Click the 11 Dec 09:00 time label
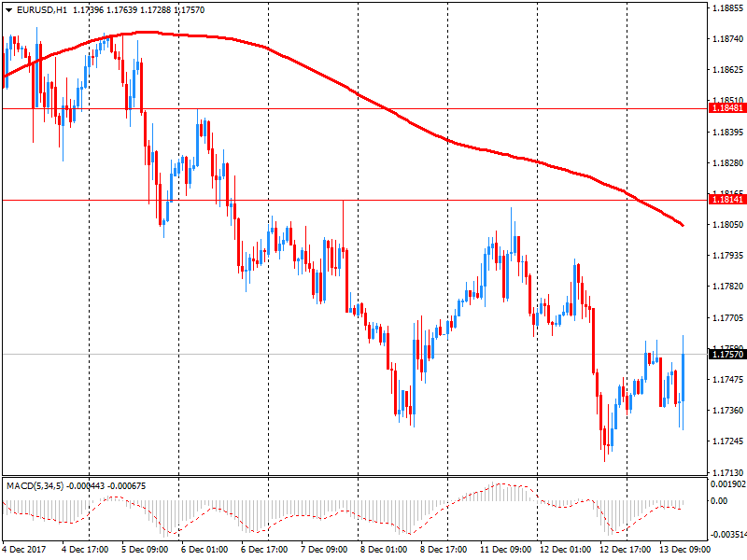 point(505,550)
